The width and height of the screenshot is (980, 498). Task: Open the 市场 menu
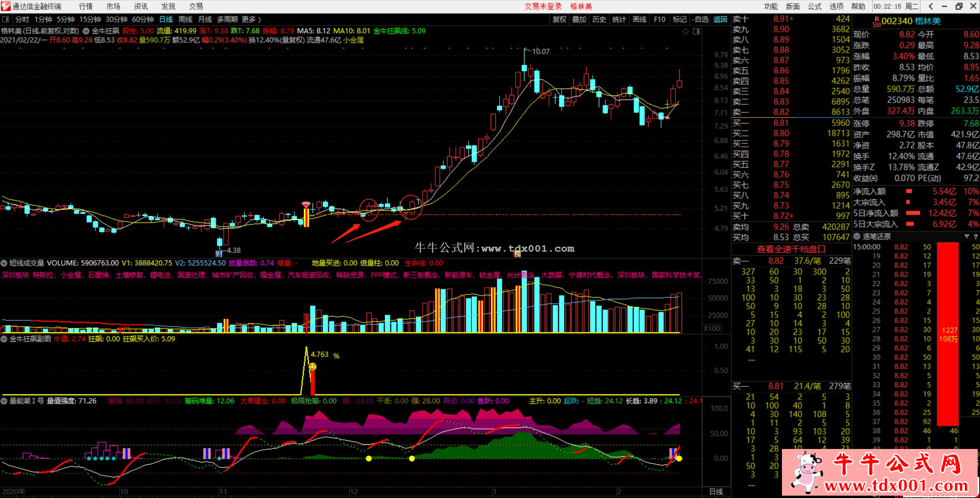point(113,6)
